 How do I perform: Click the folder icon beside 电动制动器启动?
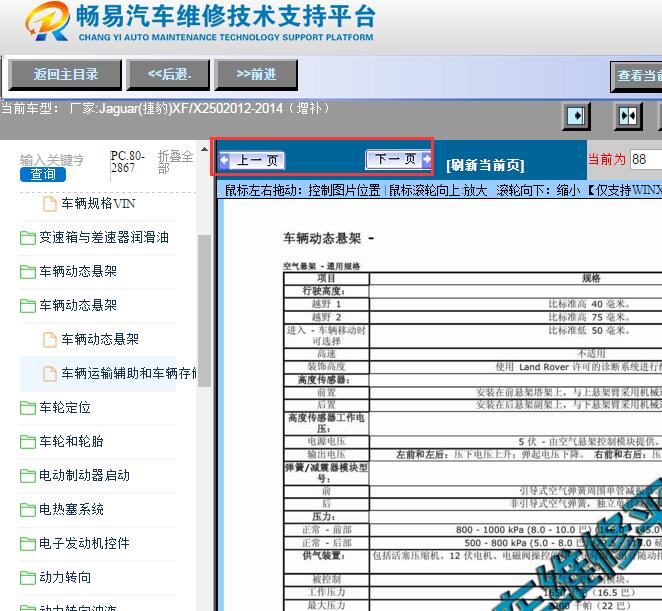point(28,476)
